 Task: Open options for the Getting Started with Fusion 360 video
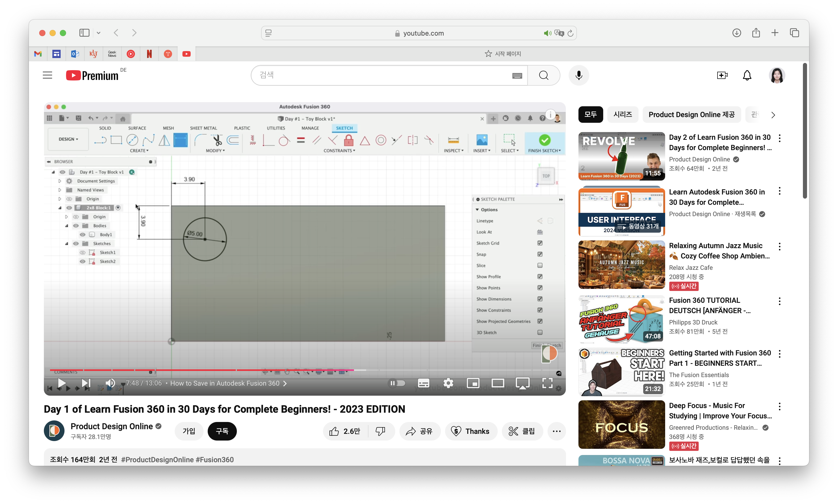(x=779, y=354)
